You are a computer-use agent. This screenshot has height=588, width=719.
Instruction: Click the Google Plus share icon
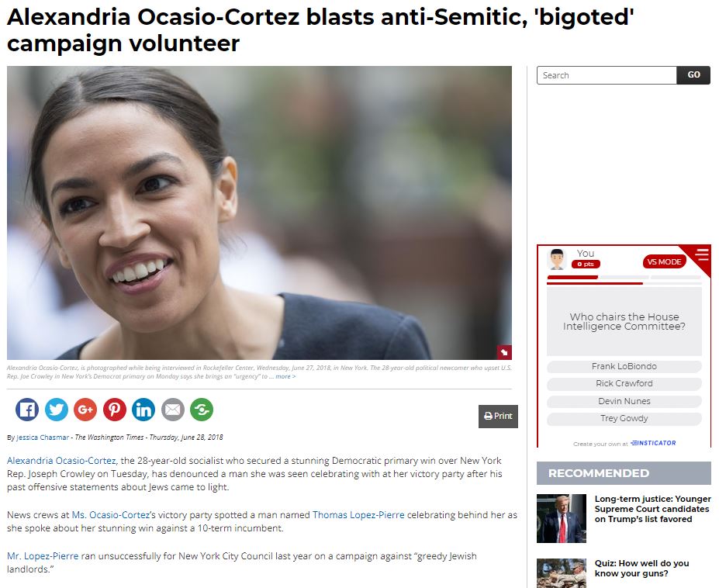pos(85,410)
